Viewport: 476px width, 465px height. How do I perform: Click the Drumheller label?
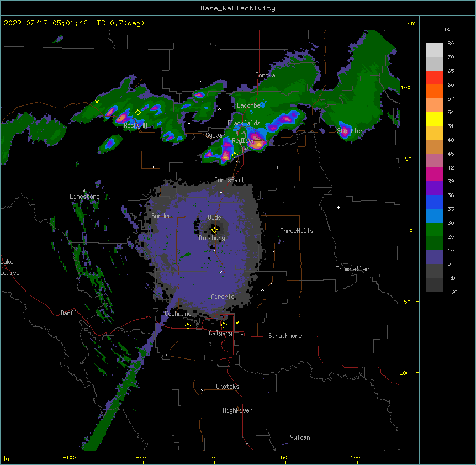pos(352,269)
